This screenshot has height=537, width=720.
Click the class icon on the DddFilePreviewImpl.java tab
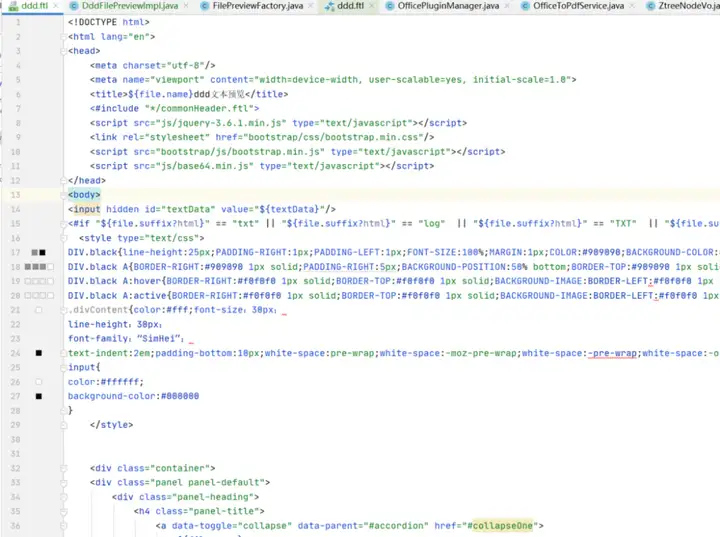tap(73, 6)
